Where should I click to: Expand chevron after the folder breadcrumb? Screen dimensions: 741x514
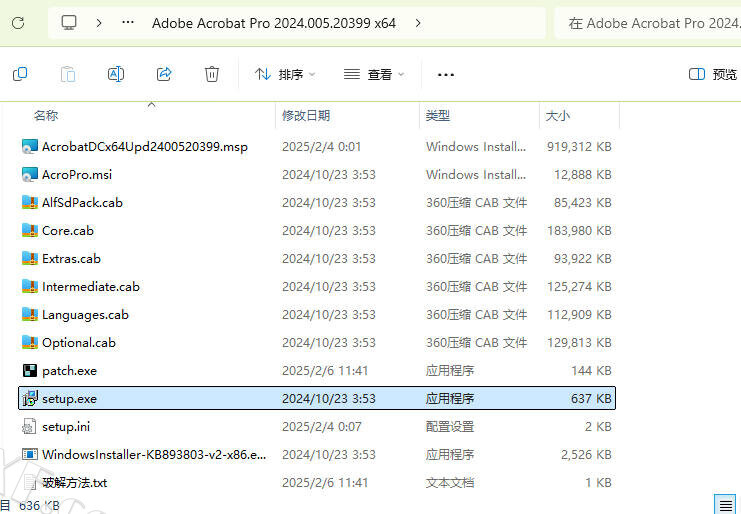[x=418, y=23]
